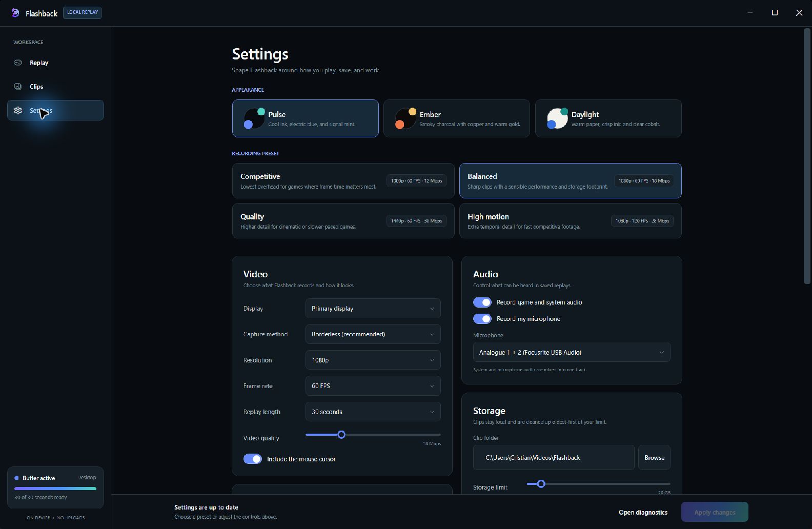Click "30 of 30 seconds ready" text

(40, 497)
